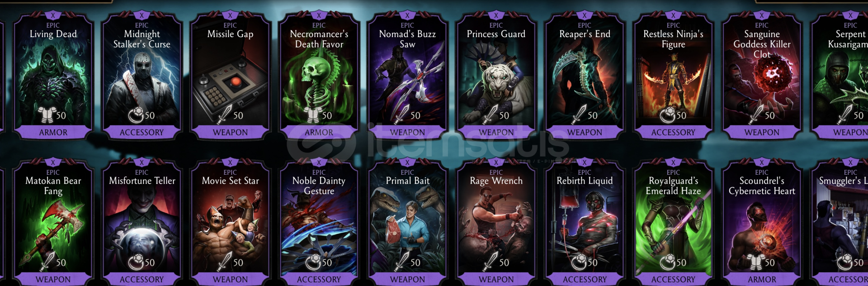The height and width of the screenshot is (286, 868).
Task: Click the sword icon on Princess Guard
Action: click(x=490, y=114)
